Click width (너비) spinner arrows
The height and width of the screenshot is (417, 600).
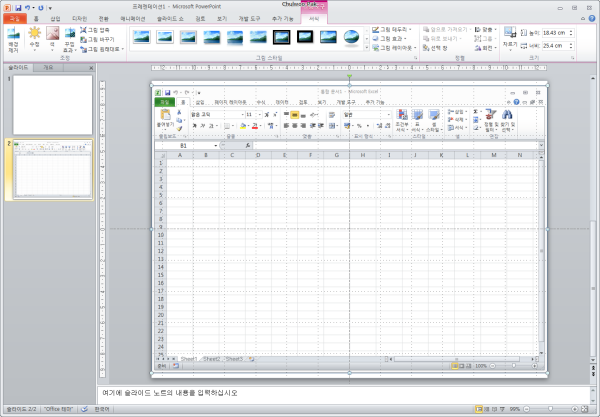click(571, 46)
